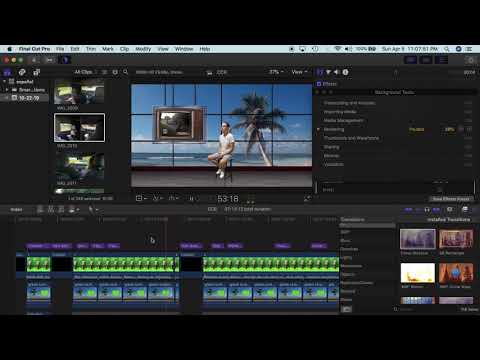Image resolution: width=480 pixels, height=360 pixels.
Task: Open the Modify menu
Action: [x=143, y=49]
